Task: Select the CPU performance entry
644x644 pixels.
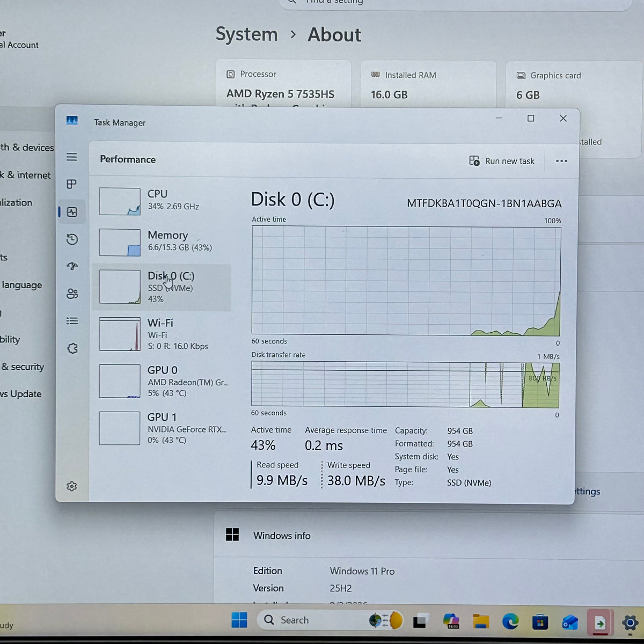Action: [x=162, y=201]
